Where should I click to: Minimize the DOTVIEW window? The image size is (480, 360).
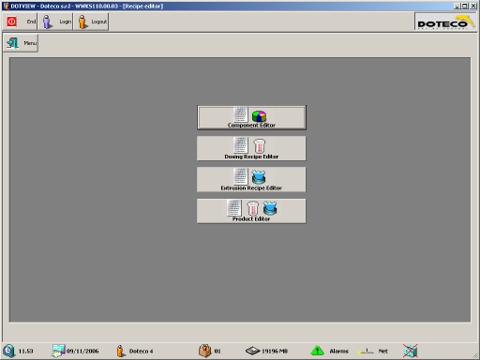click(x=457, y=6)
